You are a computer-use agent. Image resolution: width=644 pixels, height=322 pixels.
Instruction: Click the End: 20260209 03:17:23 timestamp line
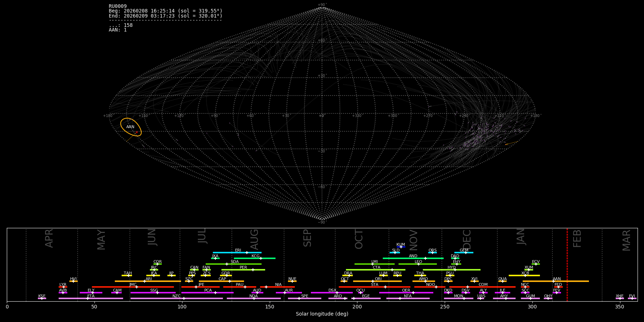click(x=166, y=16)
